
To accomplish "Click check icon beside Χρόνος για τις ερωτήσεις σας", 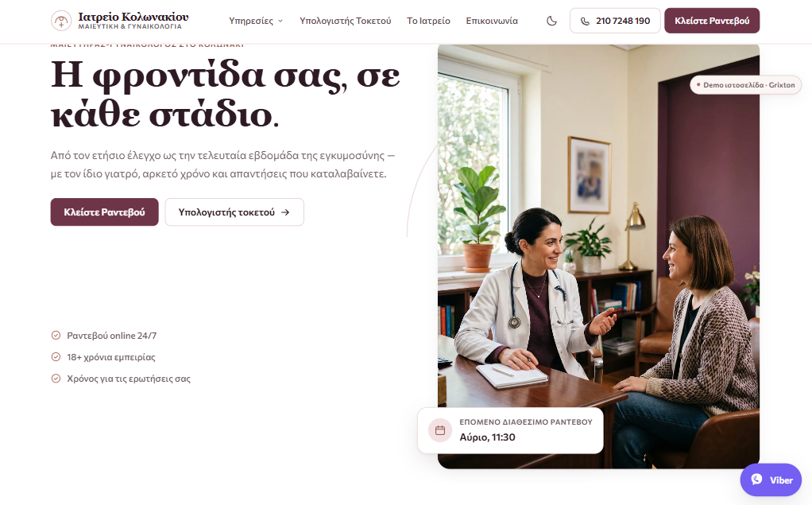I will [x=56, y=379].
